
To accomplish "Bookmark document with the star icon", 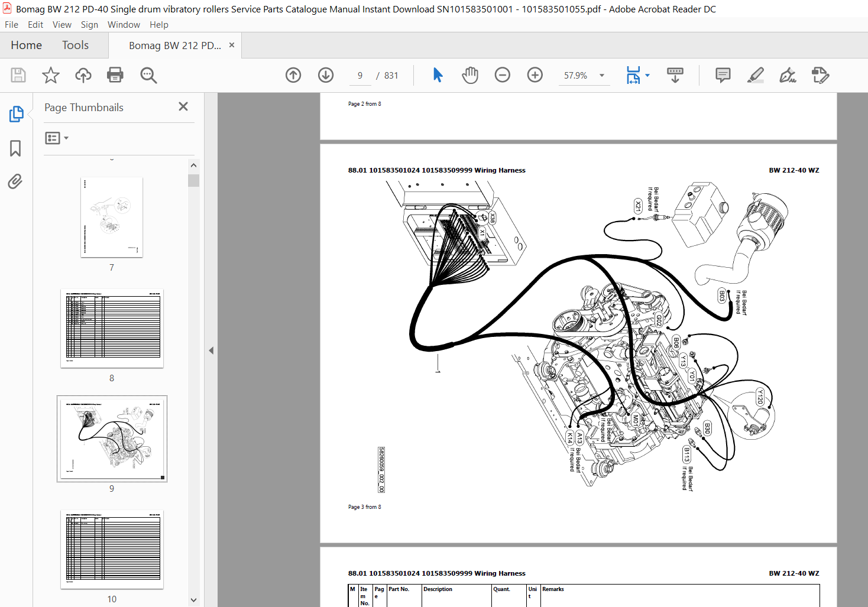I will tap(51, 75).
